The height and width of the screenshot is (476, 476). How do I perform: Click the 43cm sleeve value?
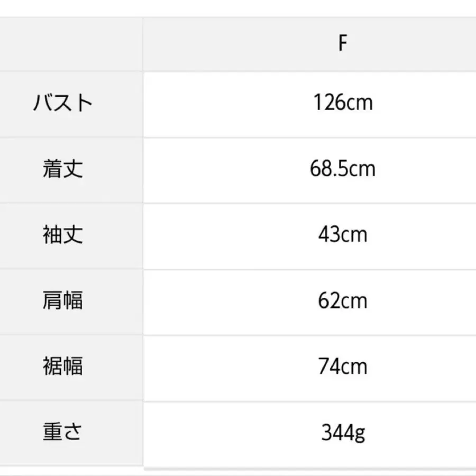(x=343, y=235)
